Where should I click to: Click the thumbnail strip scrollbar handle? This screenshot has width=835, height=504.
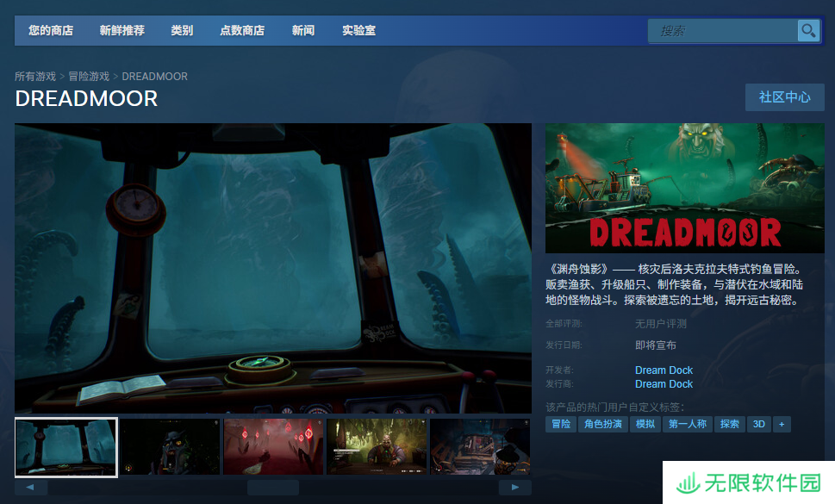pos(273,487)
